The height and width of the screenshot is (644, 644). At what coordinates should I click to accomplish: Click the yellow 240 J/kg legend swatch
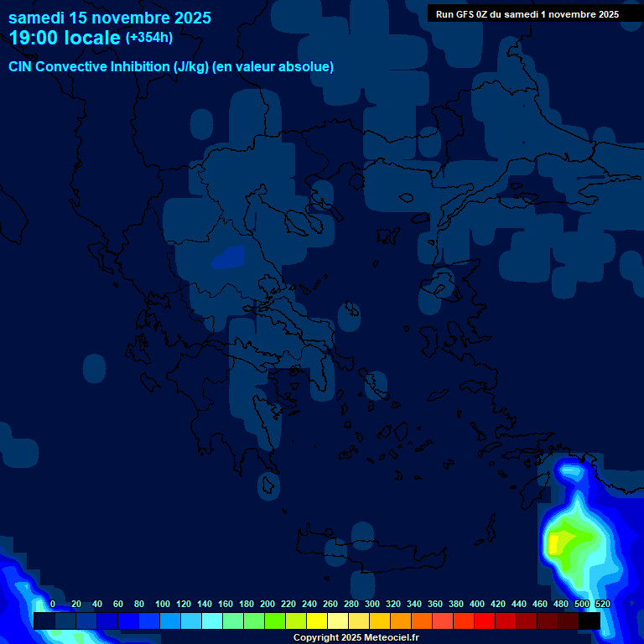[x=317, y=621]
